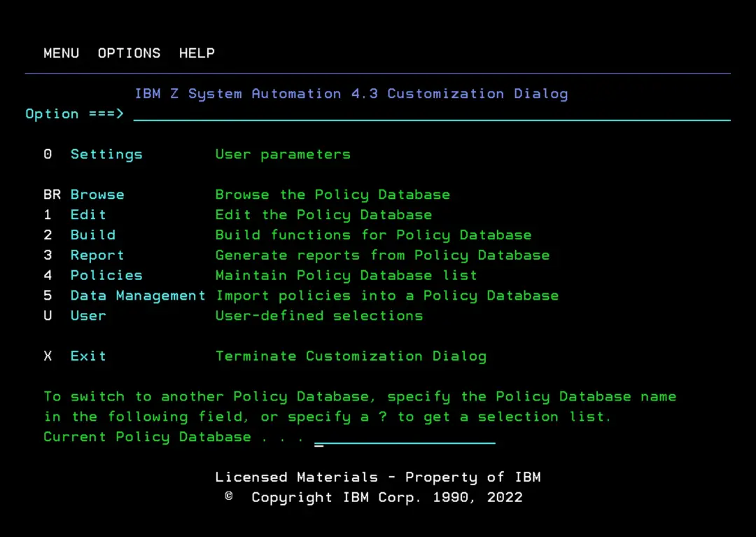Click option code '0' beside Settings

point(48,154)
